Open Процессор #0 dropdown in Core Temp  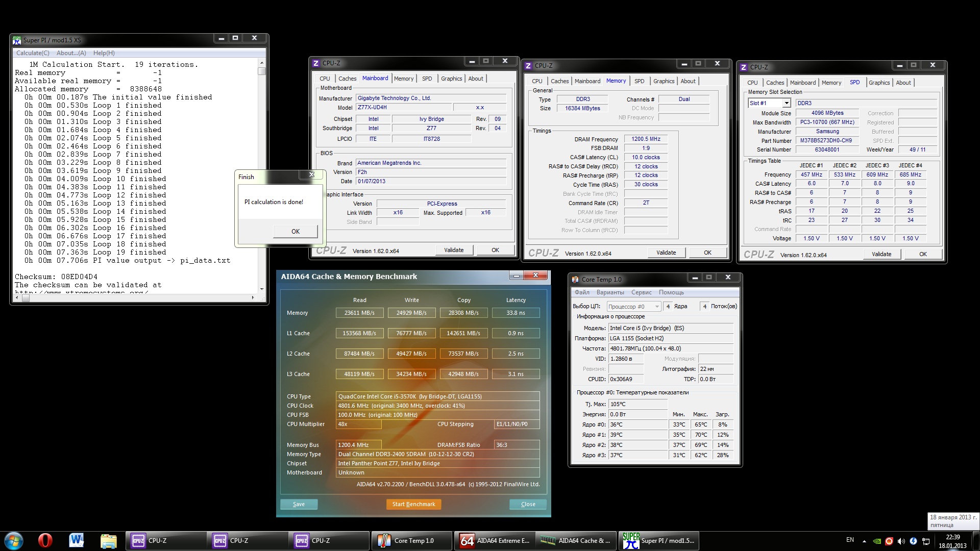pyautogui.click(x=634, y=307)
